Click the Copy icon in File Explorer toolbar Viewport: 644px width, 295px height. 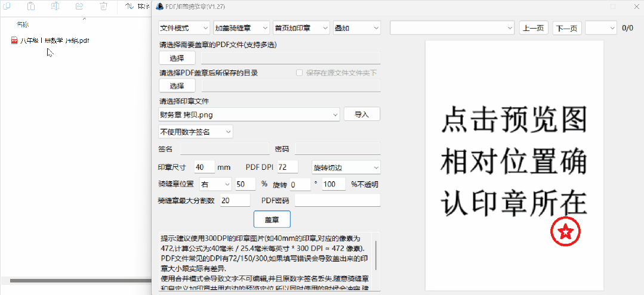pos(7,6)
